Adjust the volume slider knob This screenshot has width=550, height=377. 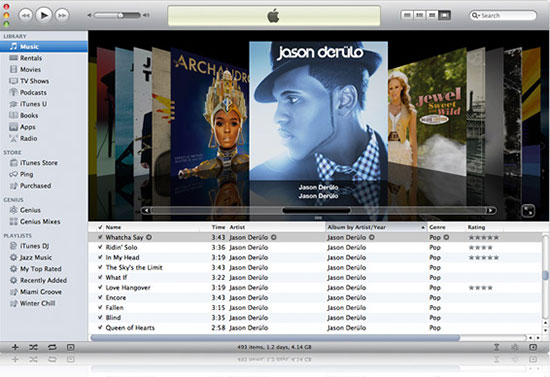120,15
